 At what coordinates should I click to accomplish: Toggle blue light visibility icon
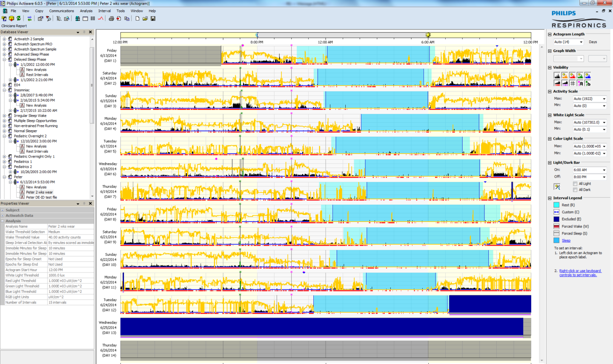[x=587, y=75]
